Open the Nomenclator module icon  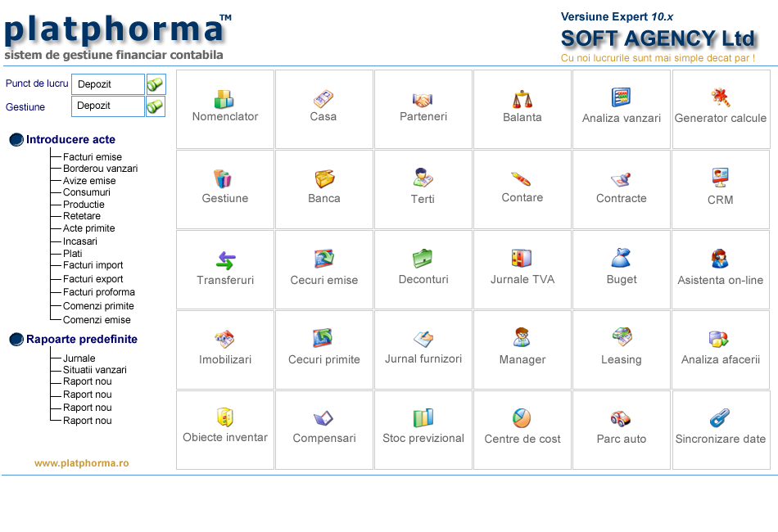[224, 99]
